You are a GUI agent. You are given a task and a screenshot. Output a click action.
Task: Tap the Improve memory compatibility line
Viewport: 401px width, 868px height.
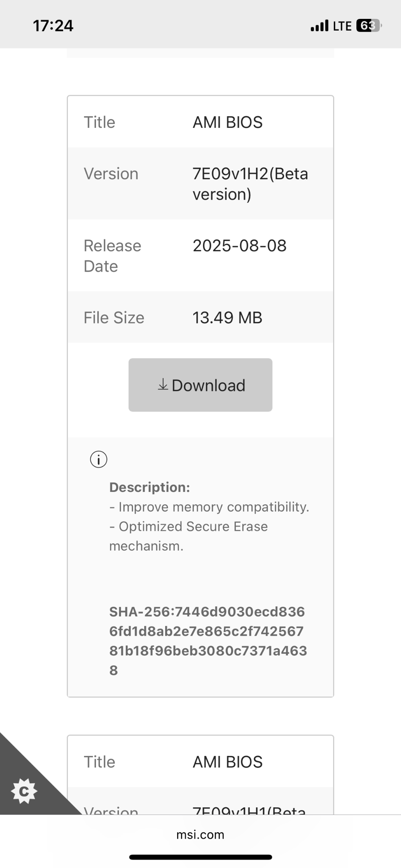coord(209,507)
